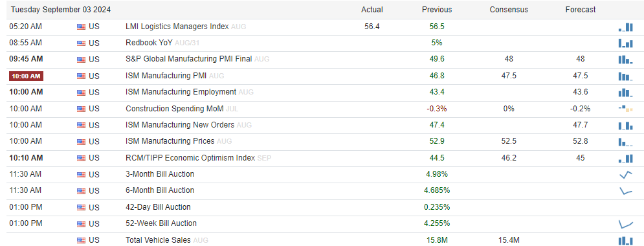Open bar chart for LMI Logistics Managers Index
Image resolution: width=644 pixels, height=246 pixels.
click(x=625, y=28)
